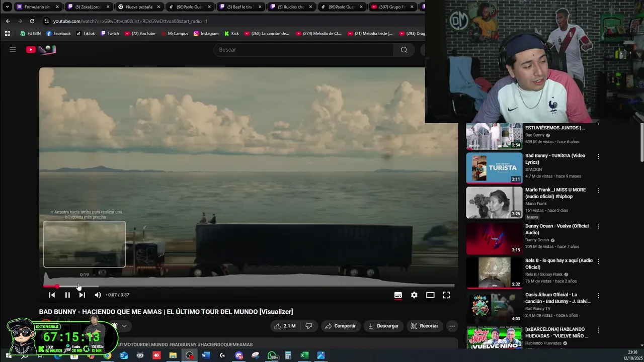Go back in browser history
Image resolution: width=644 pixels, height=362 pixels.
tap(8, 21)
